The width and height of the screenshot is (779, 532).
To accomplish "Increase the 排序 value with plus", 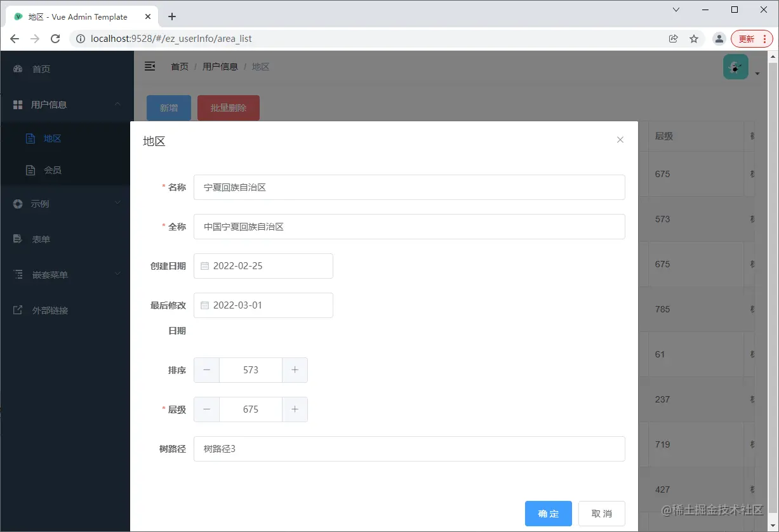I will point(295,370).
